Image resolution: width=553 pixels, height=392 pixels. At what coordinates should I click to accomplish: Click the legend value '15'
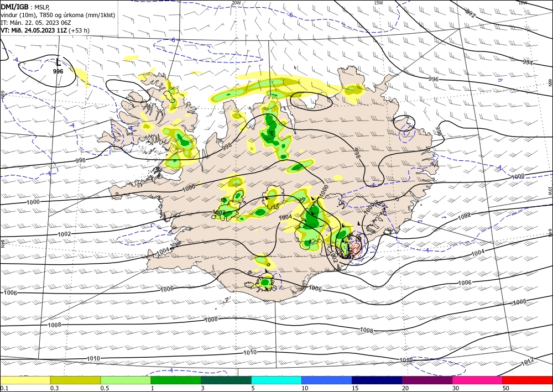[355, 388]
